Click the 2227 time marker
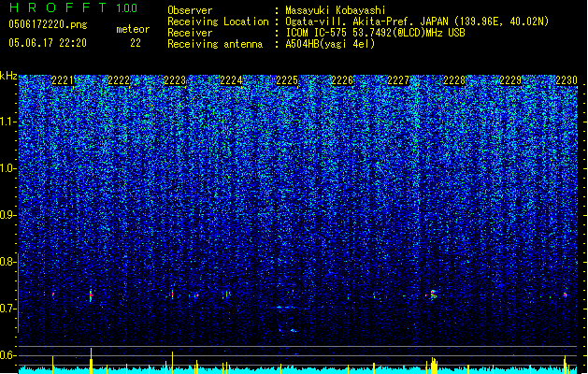Screen dimensions: 588x374 (398, 80)
